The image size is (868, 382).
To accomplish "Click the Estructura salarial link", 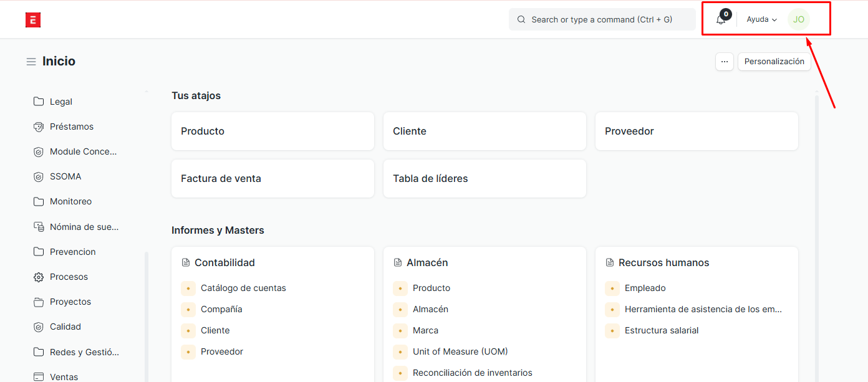I will 661,330.
